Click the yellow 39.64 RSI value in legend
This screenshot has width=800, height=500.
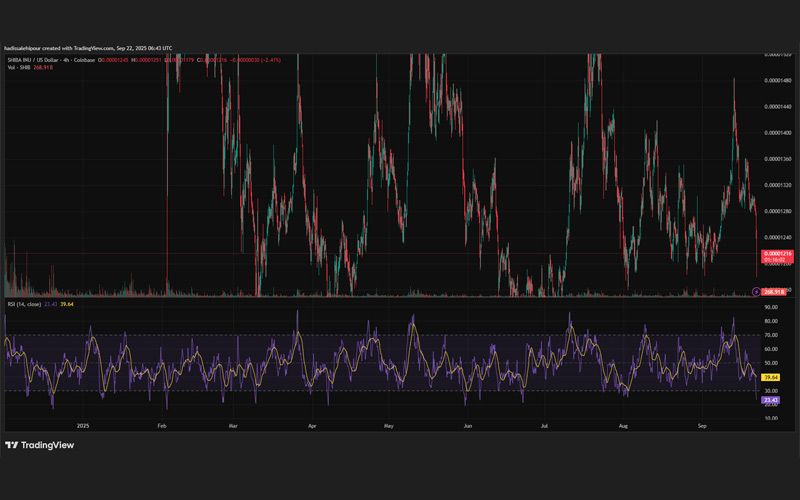[67, 304]
